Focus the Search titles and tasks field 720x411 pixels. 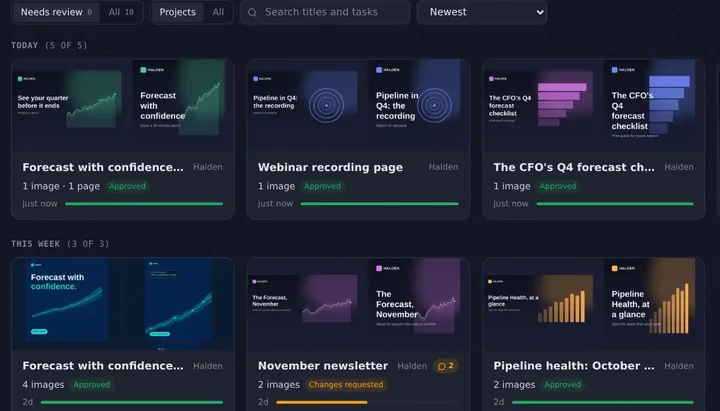(x=325, y=12)
